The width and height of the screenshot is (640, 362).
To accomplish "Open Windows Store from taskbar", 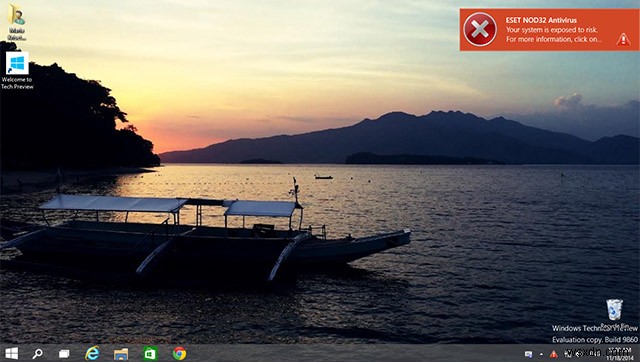I will 150,353.
